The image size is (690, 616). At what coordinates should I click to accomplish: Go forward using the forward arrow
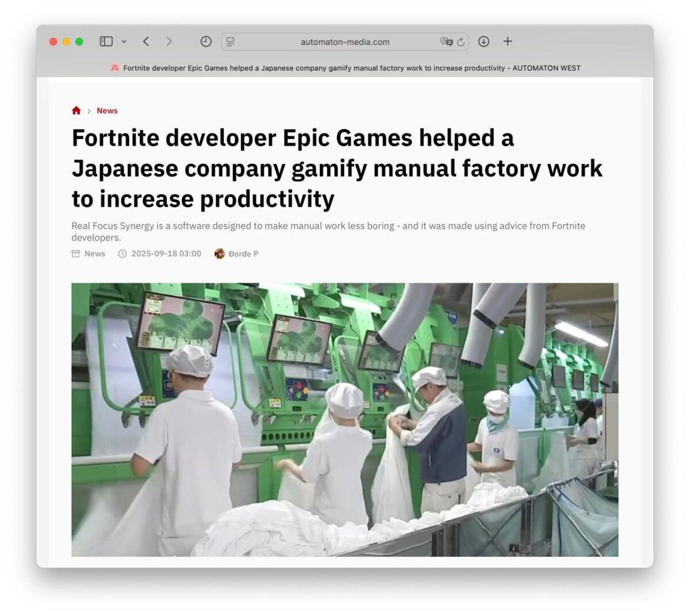pos(168,41)
